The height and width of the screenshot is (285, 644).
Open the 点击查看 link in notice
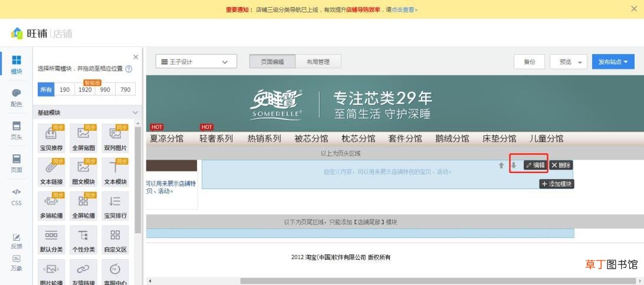[x=404, y=9]
